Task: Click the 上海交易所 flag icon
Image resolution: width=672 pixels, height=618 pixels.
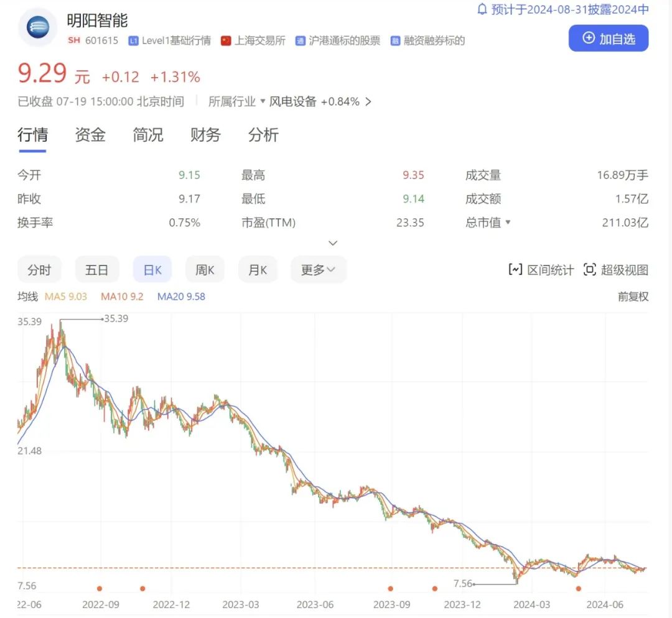Action: 226,41
